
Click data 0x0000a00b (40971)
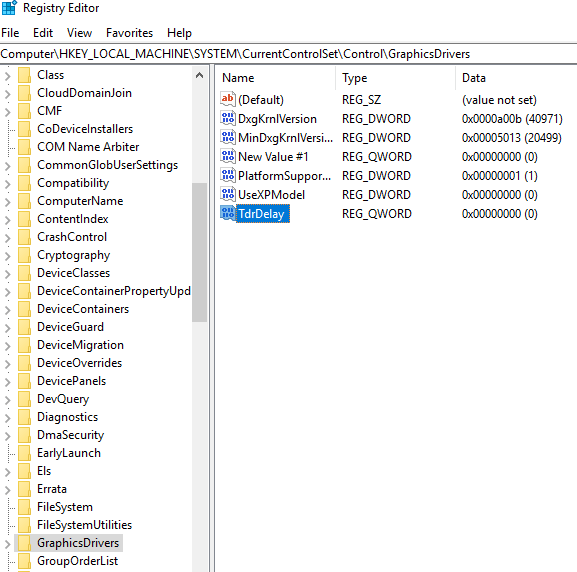[x=512, y=119]
